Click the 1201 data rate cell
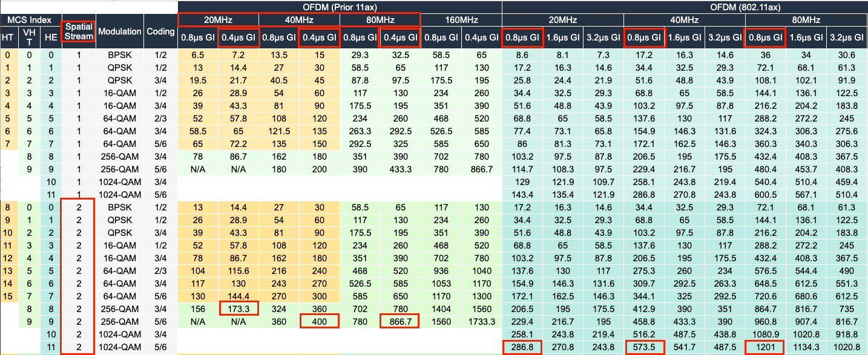This screenshot has height=355, width=868. [x=766, y=347]
